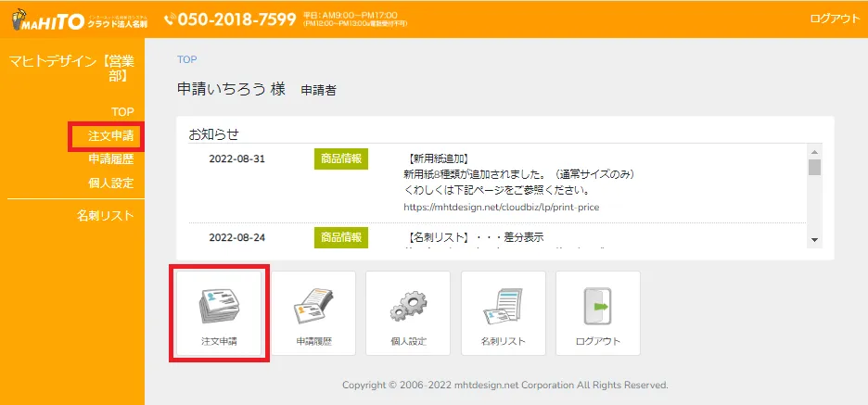Click the news scrollbar down arrow
The height and width of the screenshot is (405, 868).
814,239
